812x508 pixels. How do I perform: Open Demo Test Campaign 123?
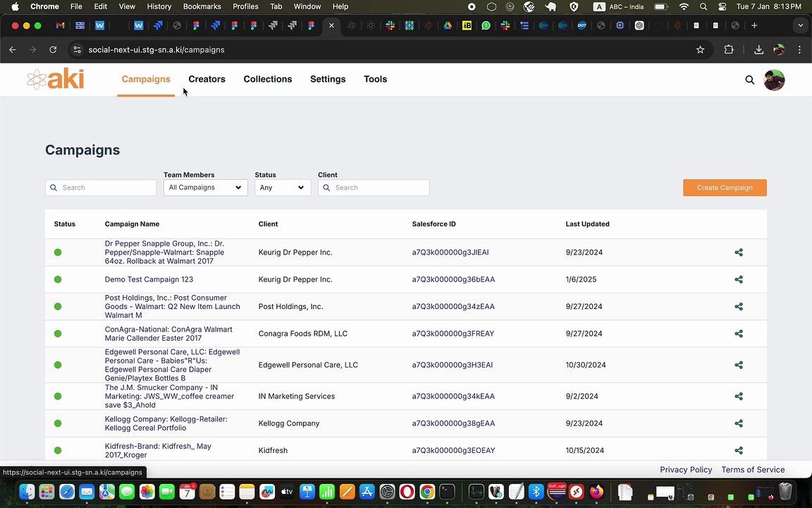tap(149, 279)
